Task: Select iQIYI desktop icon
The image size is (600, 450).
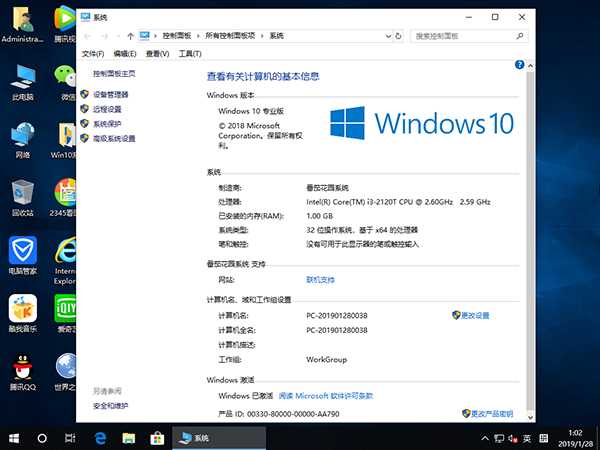Action: click(65, 314)
